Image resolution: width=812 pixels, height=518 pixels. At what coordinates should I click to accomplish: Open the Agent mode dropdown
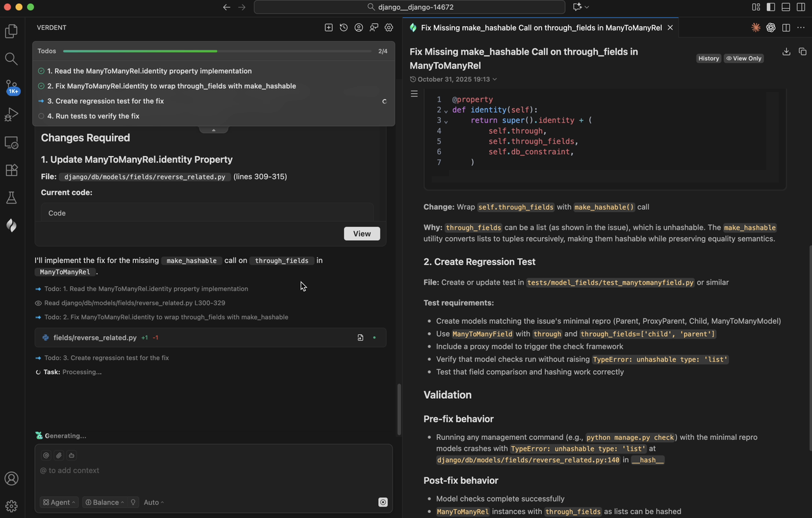click(60, 502)
